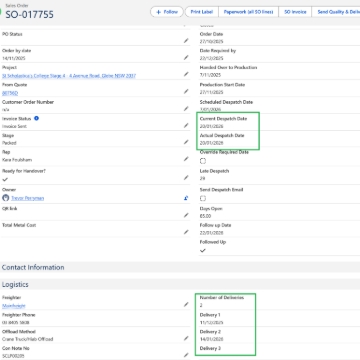
Task: Click Date Required by value
Action: 212,58
